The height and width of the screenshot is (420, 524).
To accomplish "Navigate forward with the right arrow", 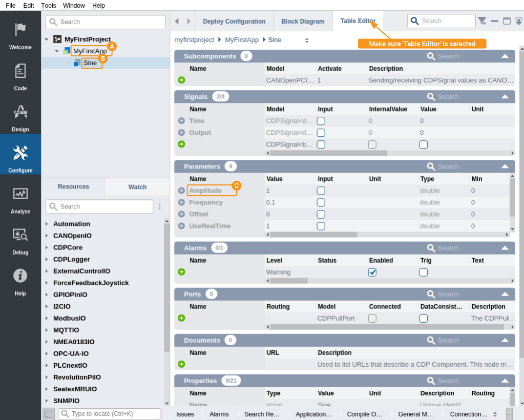I will tap(189, 22).
